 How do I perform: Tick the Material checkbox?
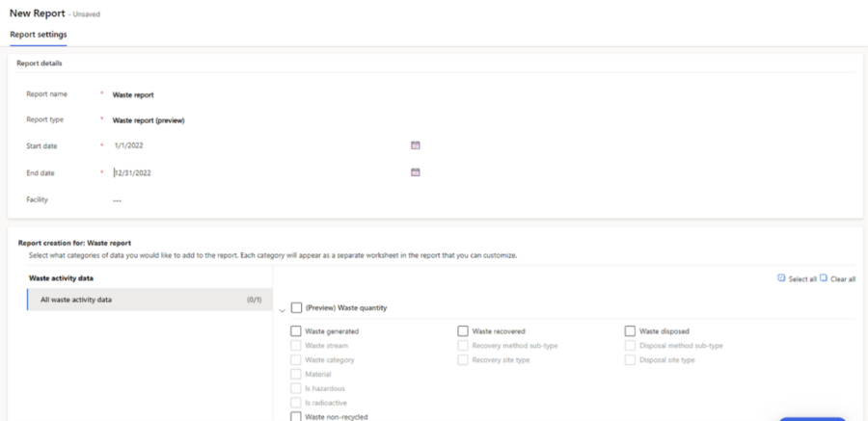[x=296, y=374]
